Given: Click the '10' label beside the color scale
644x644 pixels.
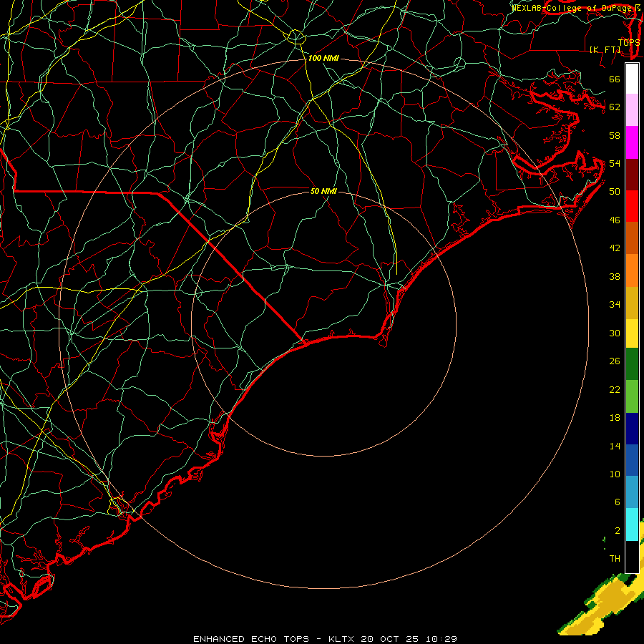Looking at the screenshot, I should [615, 474].
